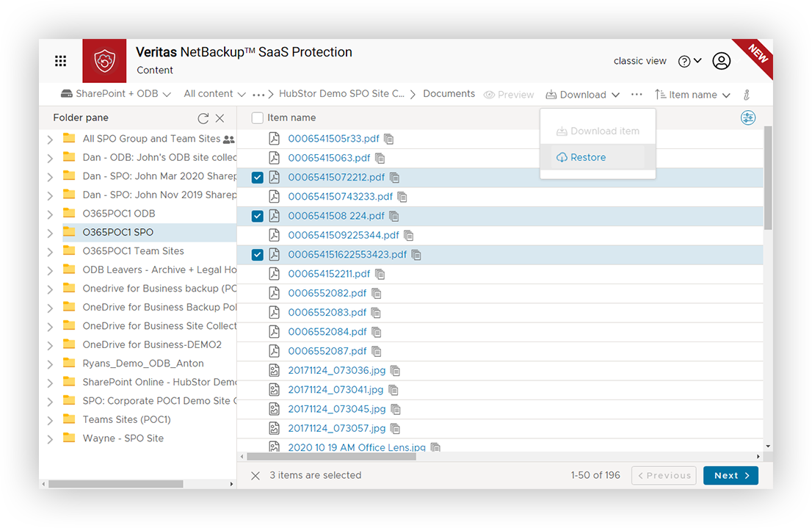Click the copy icon beside 0006541505r33.pdf
812x528 pixels.
[x=389, y=139]
